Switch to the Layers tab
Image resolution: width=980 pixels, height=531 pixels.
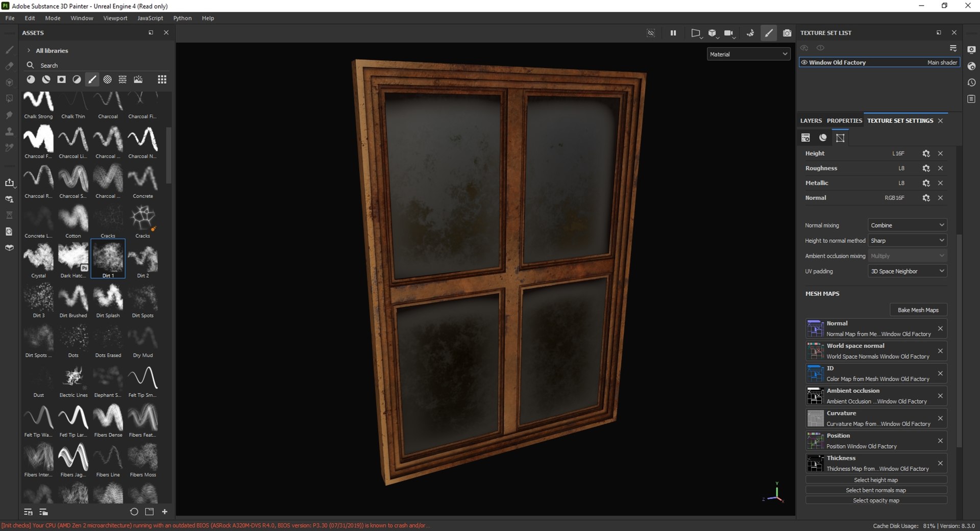tap(811, 121)
